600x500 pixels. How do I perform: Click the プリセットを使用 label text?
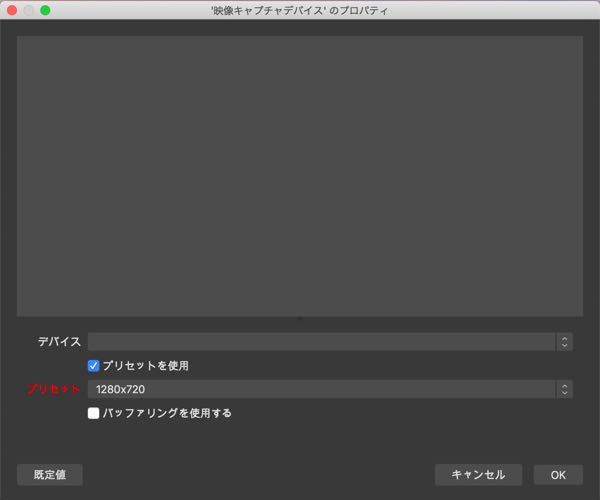pyautogui.click(x=145, y=366)
